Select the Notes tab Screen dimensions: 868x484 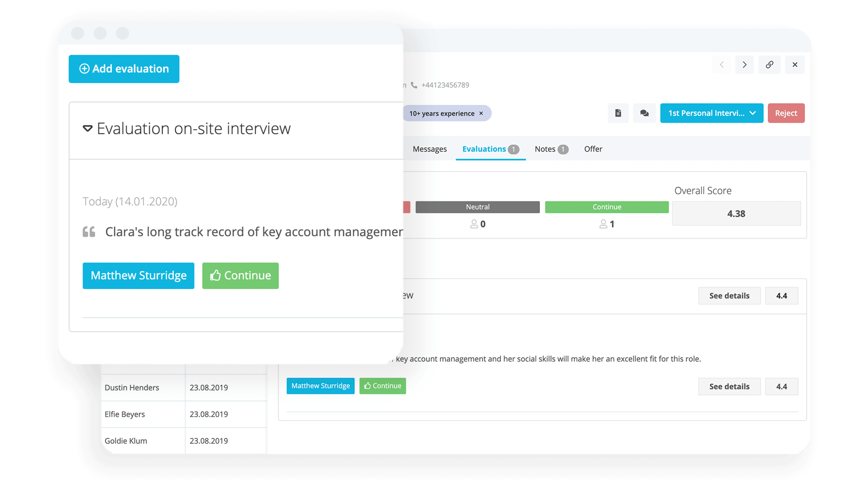[549, 149]
